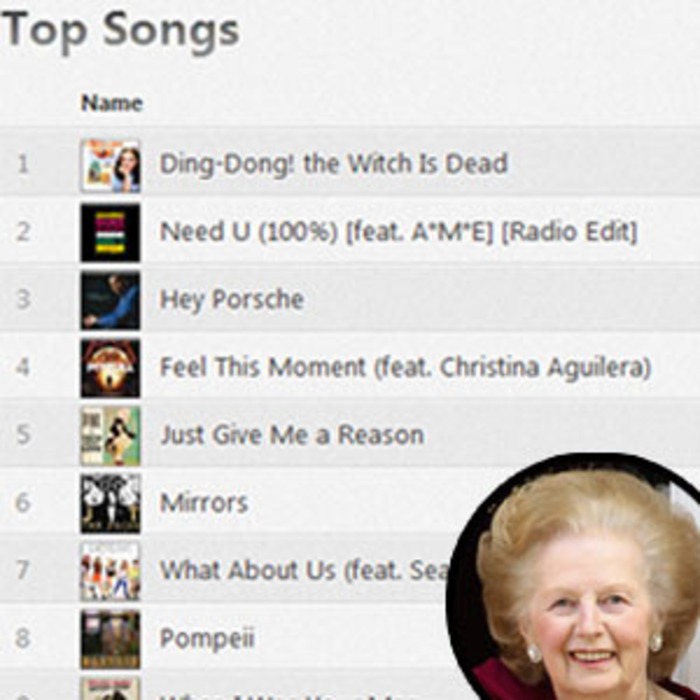Click the Pompeii album cover

[x=110, y=639]
